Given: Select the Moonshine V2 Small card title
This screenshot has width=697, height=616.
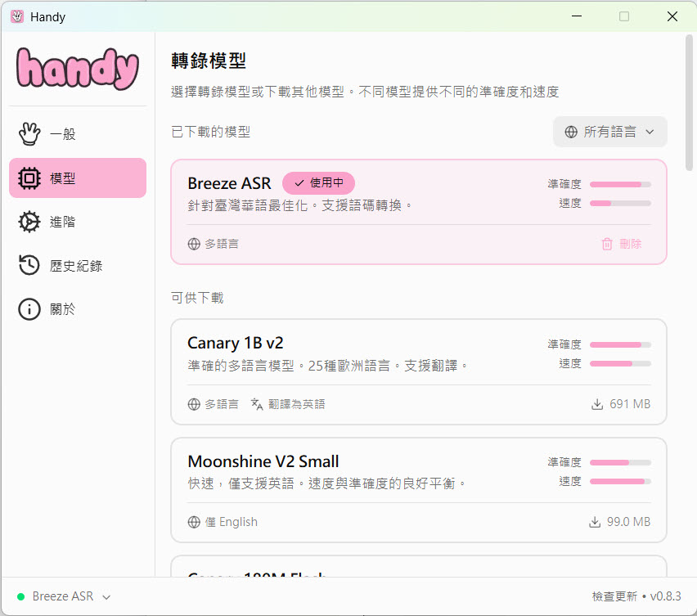Looking at the screenshot, I should pos(263,461).
